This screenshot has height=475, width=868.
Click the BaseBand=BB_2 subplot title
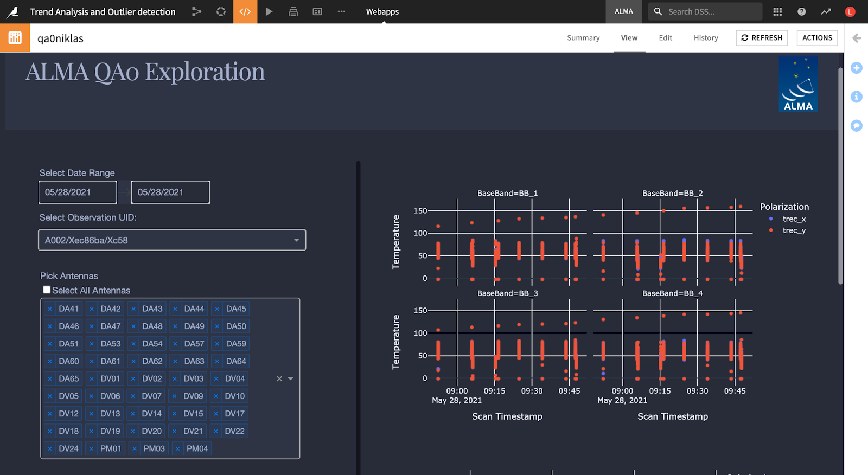pyautogui.click(x=673, y=193)
